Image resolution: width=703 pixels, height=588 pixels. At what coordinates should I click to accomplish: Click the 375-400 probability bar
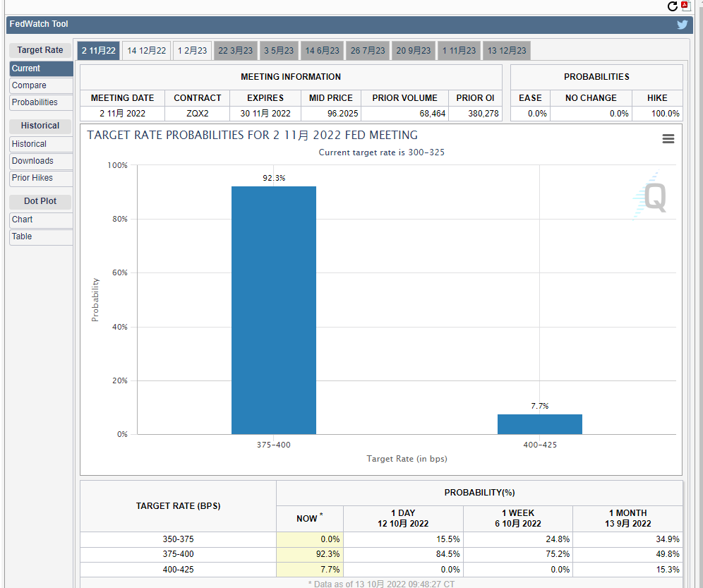point(273,311)
